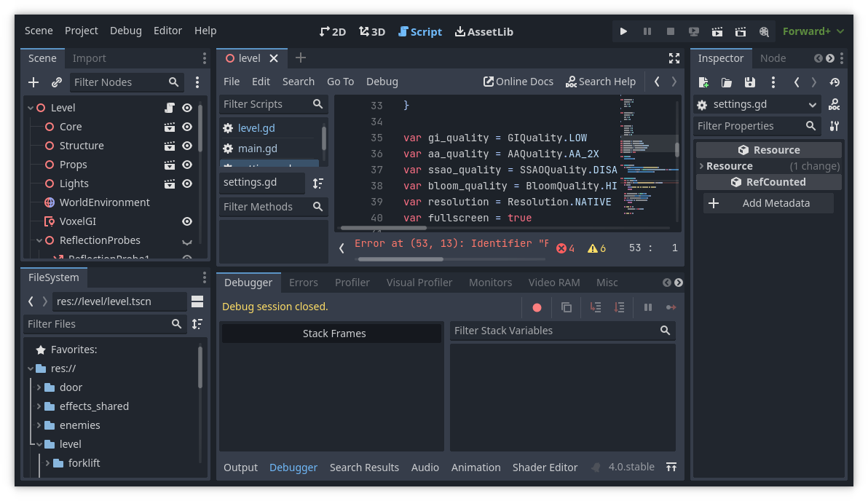This screenshot has height=501, width=868.
Task: Switch to the Import dock tab
Action: (x=89, y=58)
